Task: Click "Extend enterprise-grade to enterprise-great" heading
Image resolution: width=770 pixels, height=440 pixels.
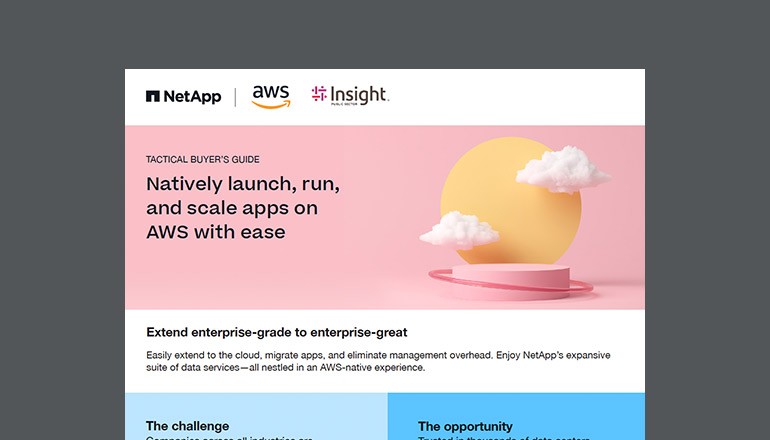Action: pyautogui.click(x=276, y=331)
